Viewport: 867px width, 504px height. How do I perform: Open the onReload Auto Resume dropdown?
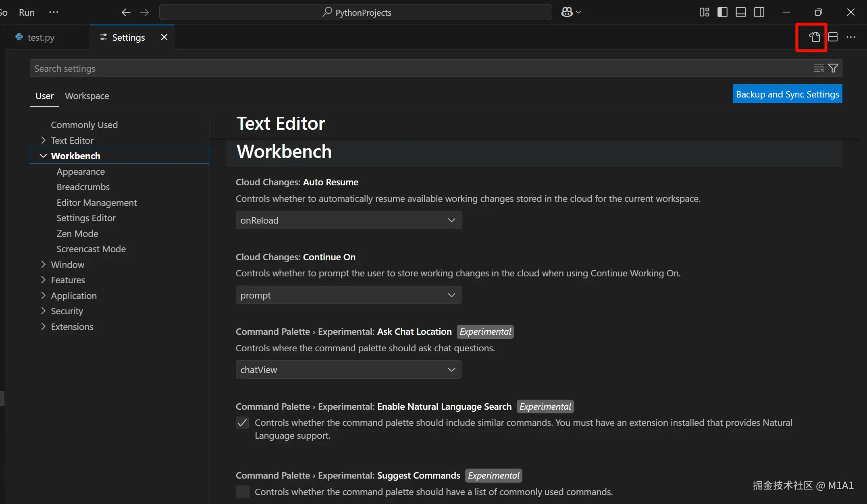[x=348, y=220]
